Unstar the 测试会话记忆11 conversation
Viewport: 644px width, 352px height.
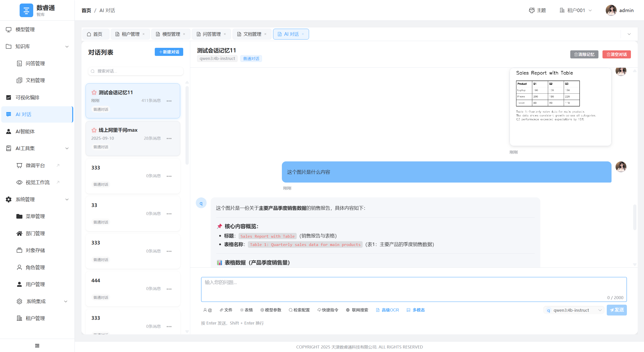(94, 92)
